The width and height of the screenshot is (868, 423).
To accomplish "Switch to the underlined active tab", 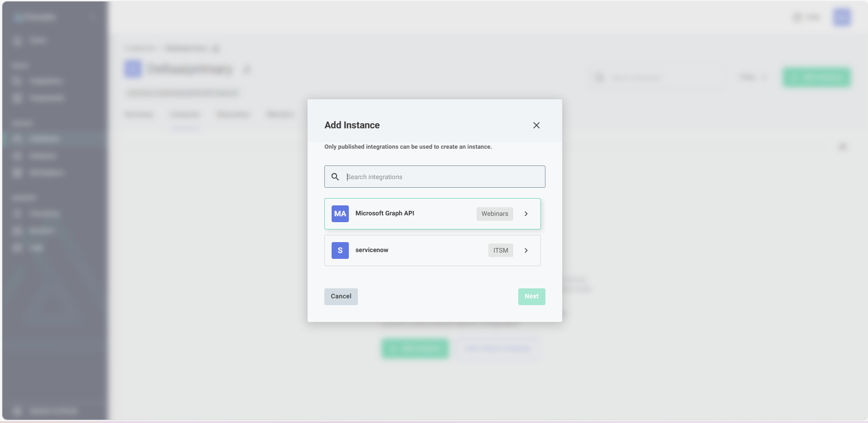I will pos(184,115).
